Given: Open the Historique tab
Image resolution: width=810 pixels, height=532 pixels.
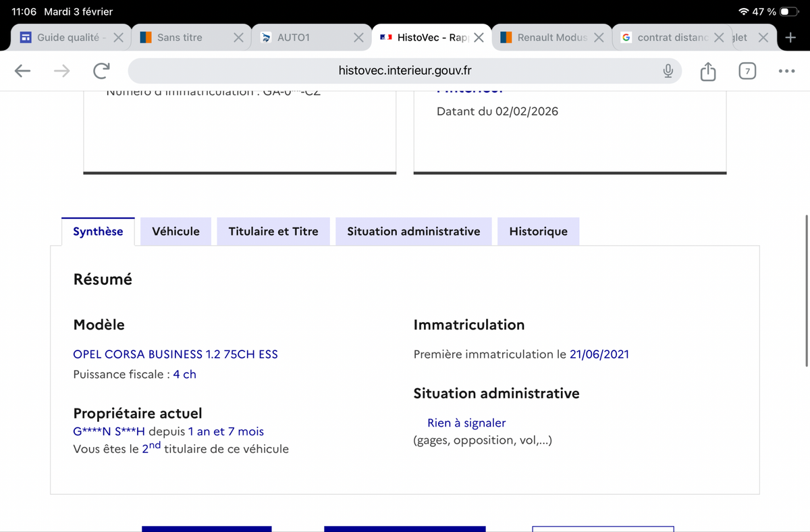Looking at the screenshot, I should click(538, 232).
